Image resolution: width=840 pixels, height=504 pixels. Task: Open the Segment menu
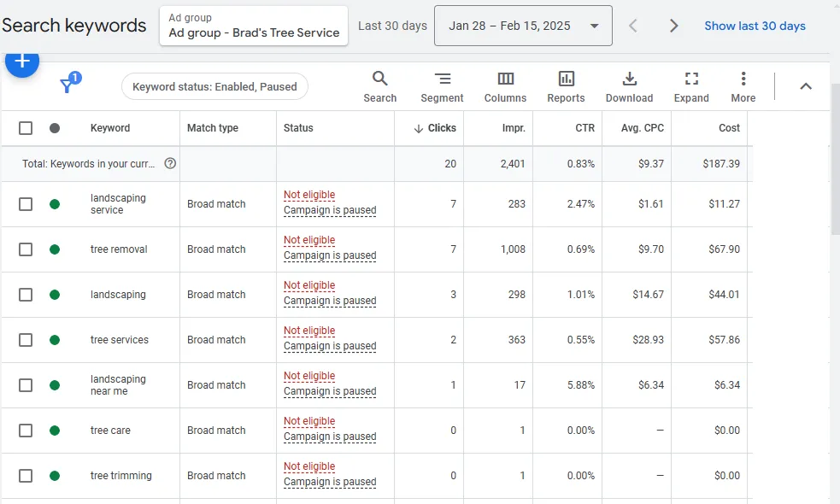[x=442, y=87]
